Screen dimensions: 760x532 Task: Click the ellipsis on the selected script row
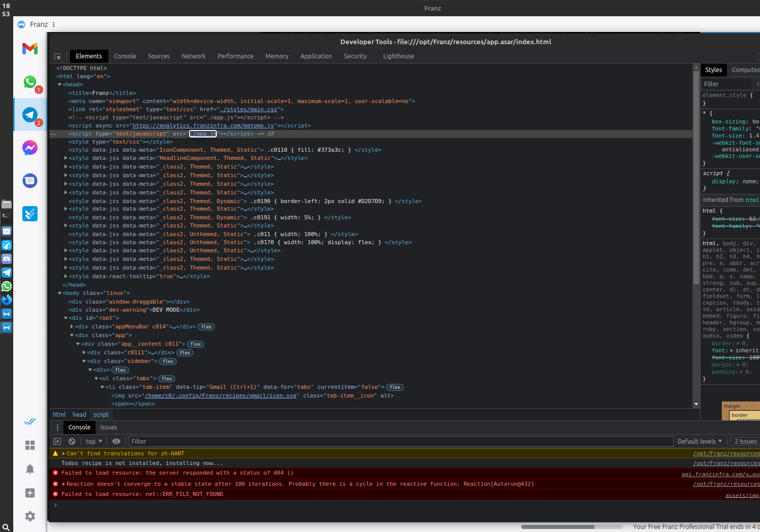pyautogui.click(x=53, y=135)
